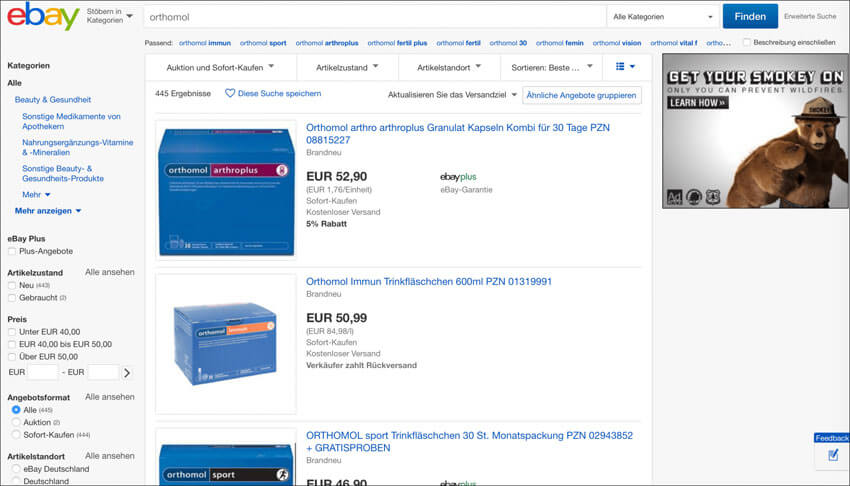Select eBay Deutschland location radio
Image resolution: width=850 pixels, height=486 pixels.
[x=16, y=469]
